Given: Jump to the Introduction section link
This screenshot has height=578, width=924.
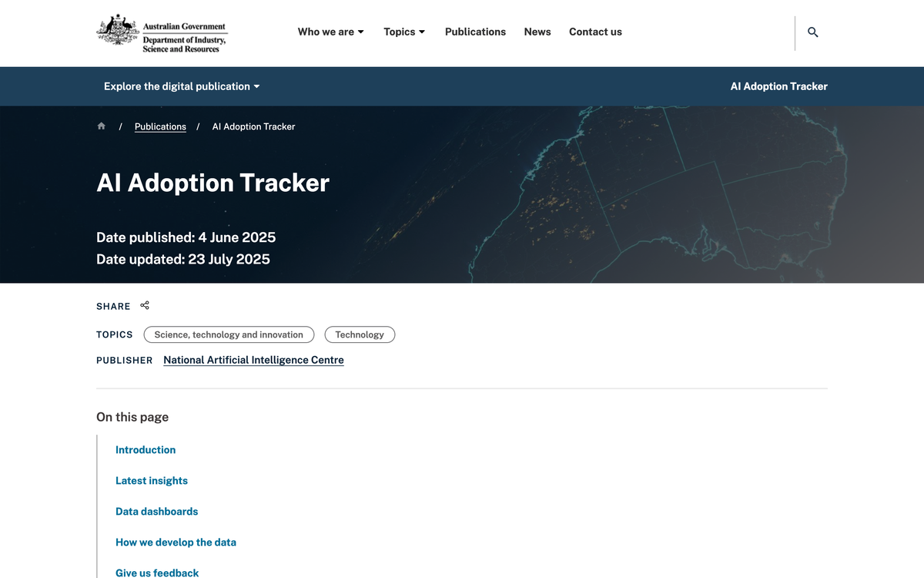Looking at the screenshot, I should click(x=146, y=449).
